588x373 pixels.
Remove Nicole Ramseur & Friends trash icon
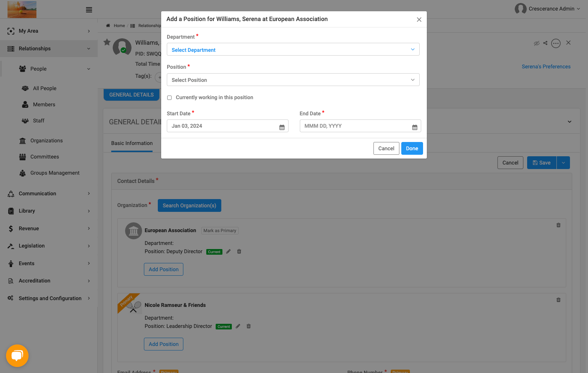point(558,300)
